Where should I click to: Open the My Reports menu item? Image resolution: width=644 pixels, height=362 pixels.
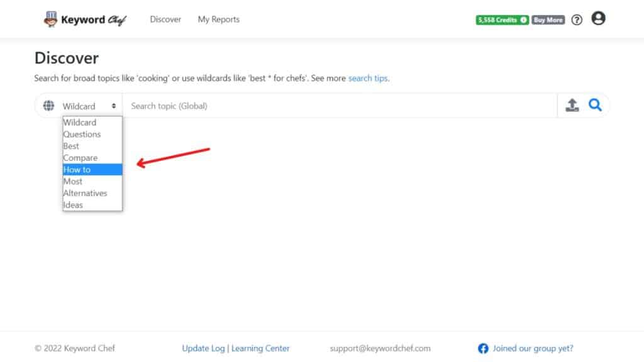click(x=218, y=19)
